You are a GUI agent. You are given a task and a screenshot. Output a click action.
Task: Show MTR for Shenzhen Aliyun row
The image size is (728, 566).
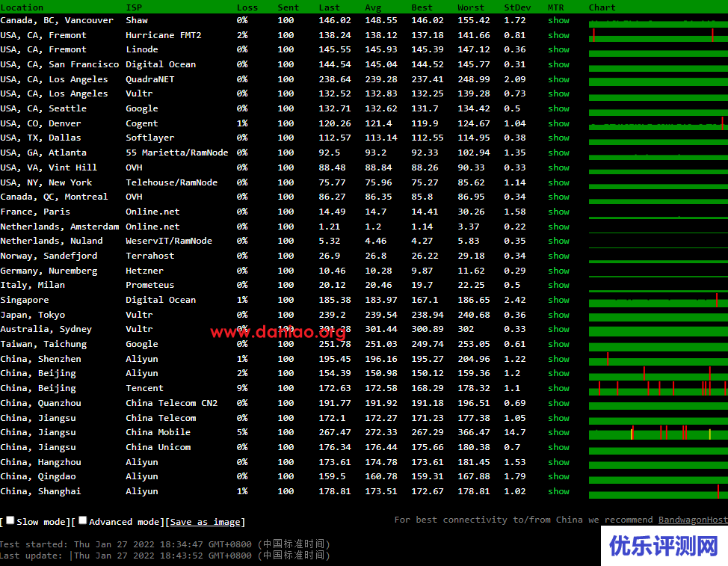click(x=558, y=359)
